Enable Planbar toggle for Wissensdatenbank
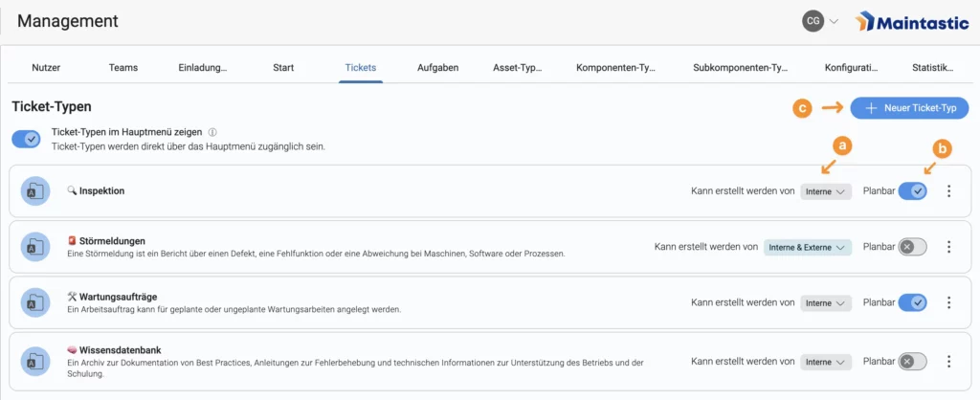 coord(912,361)
